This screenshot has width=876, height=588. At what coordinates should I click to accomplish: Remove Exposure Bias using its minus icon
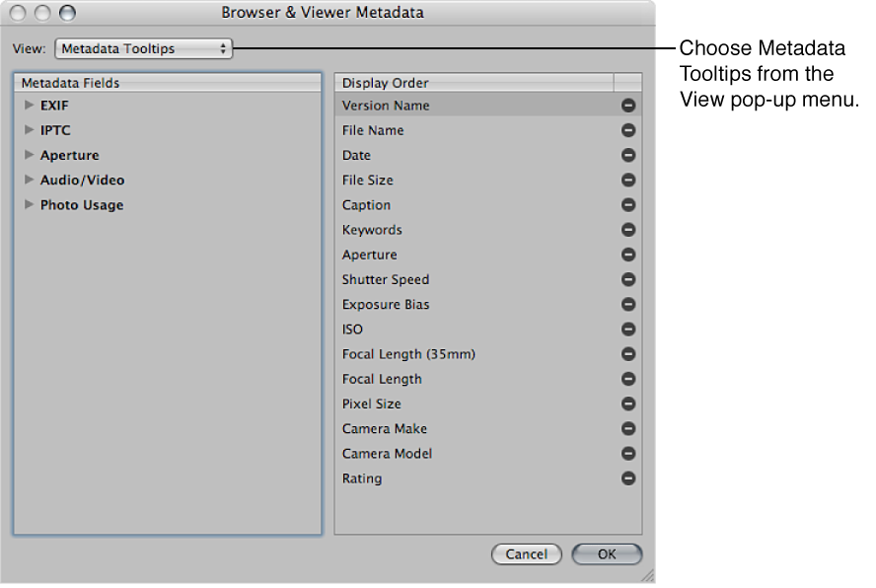pos(628,304)
